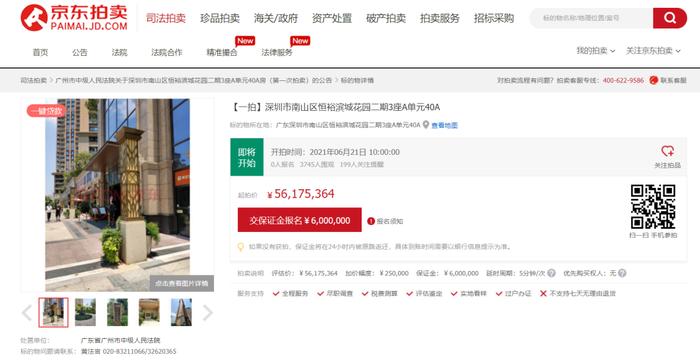This screenshot has height=361, width=700.
Task: Select the second thumbnail image
Action: (x=85, y=312)
